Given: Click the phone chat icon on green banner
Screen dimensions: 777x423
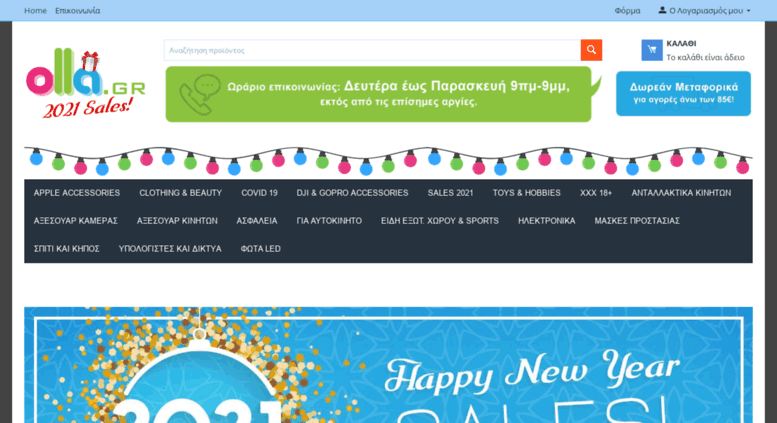Looking at the screenshot, I should 200,94.
